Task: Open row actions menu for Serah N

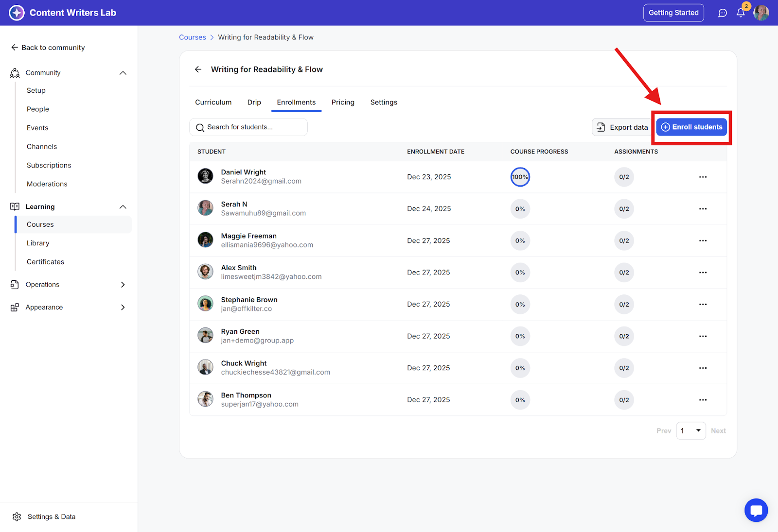Action: 703,209
